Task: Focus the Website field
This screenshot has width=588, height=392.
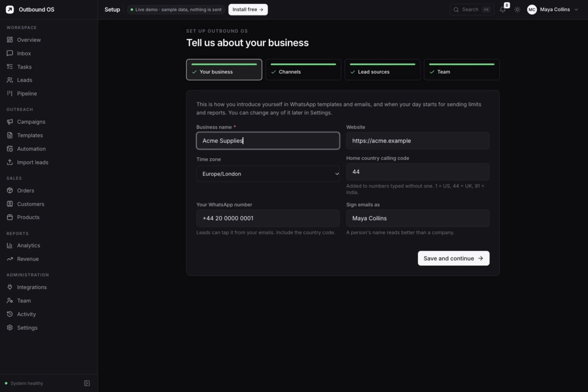Action: click(x=418, y=140)
